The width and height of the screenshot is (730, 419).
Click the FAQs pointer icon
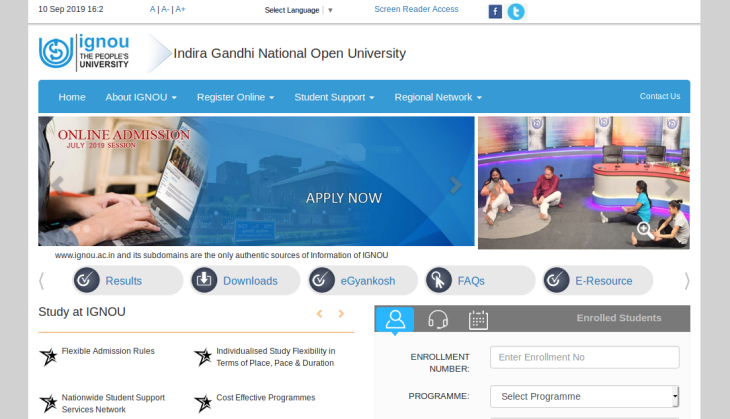point(439,280)
